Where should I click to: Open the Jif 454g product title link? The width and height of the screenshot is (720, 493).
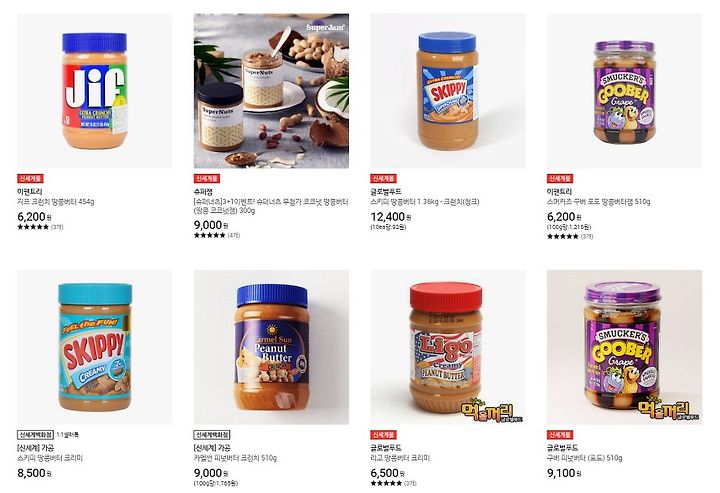pos(56,202)
